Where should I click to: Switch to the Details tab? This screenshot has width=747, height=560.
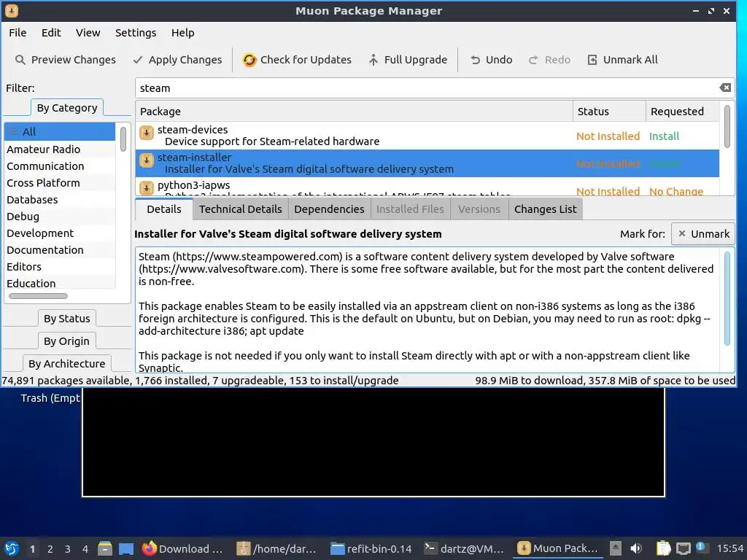point(164,209)
